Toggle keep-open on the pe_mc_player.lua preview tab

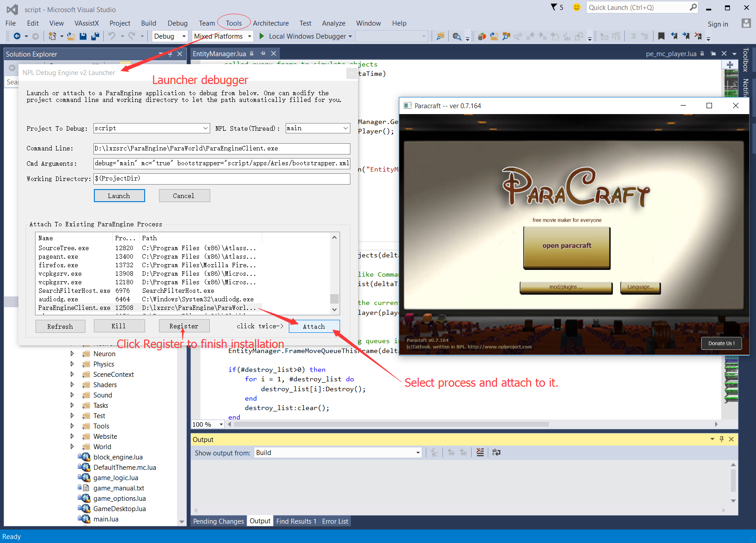pyautogui.click(x=713, y=53)
